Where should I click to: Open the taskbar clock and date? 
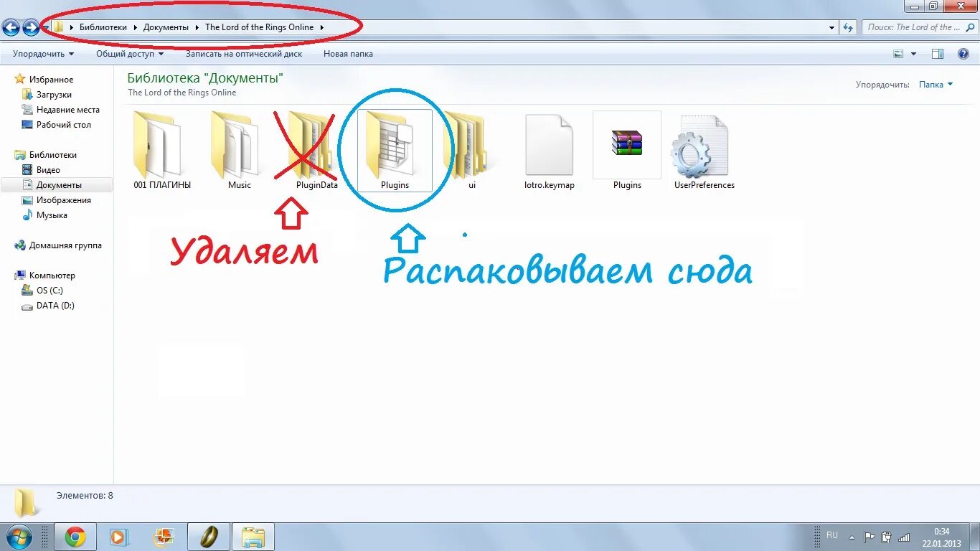coord(941,537)
